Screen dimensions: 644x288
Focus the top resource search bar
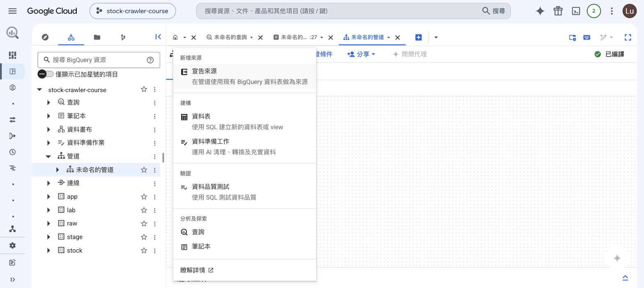(353, 11)
